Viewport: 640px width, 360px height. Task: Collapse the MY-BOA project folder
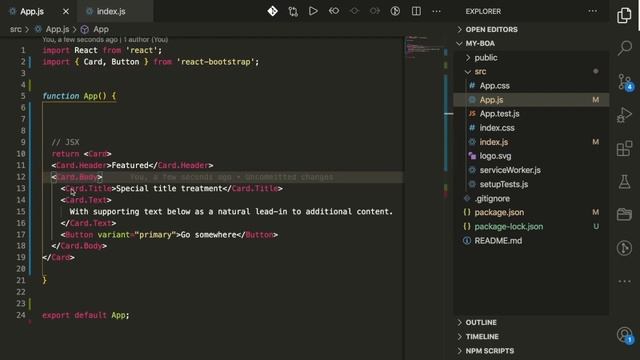[480, 43]
